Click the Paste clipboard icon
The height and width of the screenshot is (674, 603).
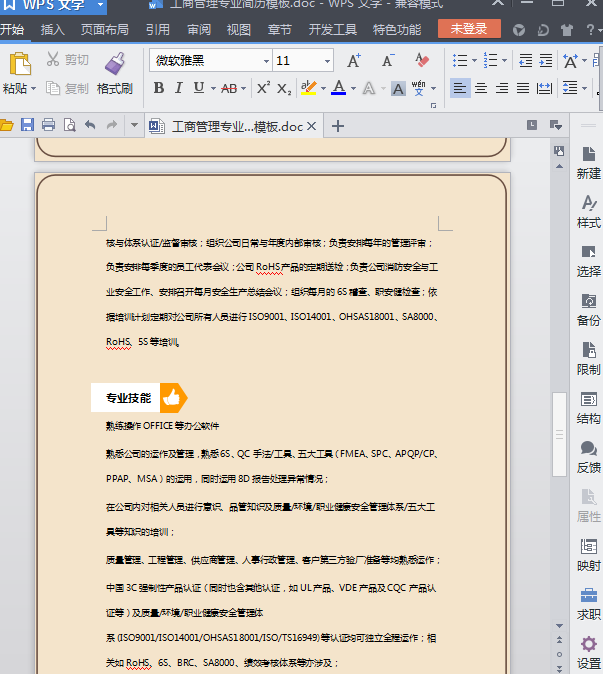20,64
